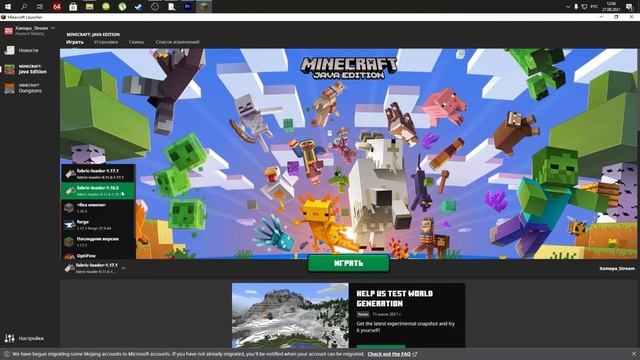Switch to the Скины tab
640x360 pixels.
coord(136,42)
